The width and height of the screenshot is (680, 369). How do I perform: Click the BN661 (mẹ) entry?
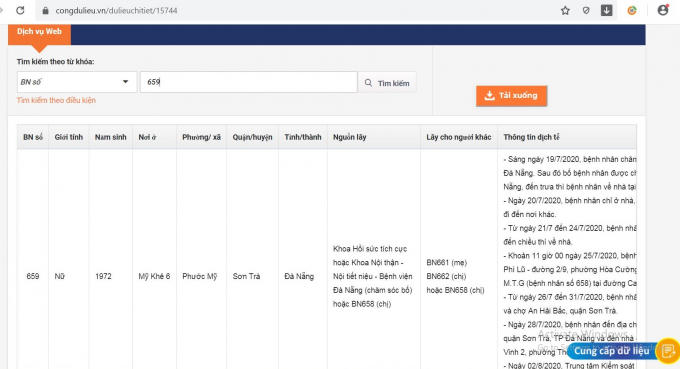tap(447, 262)
